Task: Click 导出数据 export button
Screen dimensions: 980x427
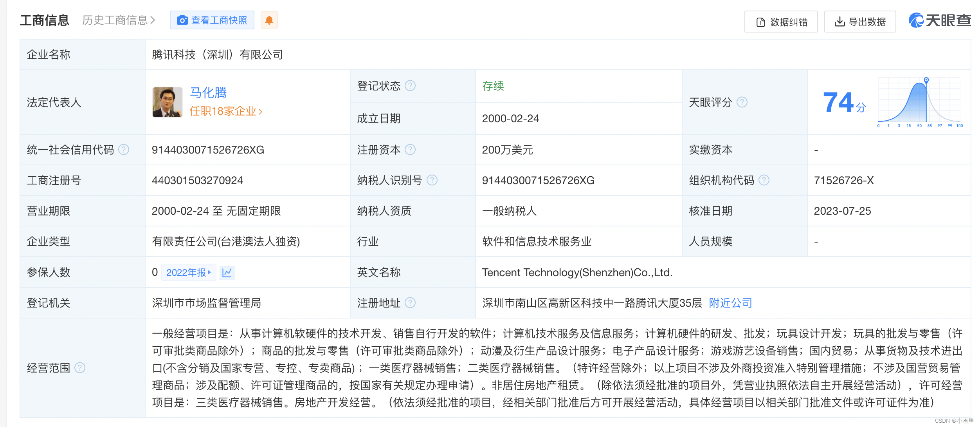Action: click(860, 22)
